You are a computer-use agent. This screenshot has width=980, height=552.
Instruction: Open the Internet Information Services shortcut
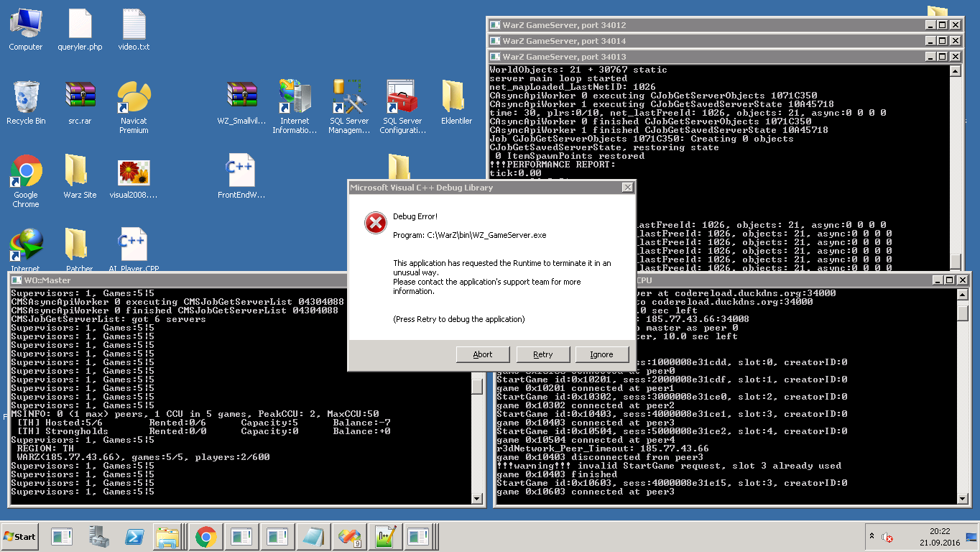coord(295,108)
